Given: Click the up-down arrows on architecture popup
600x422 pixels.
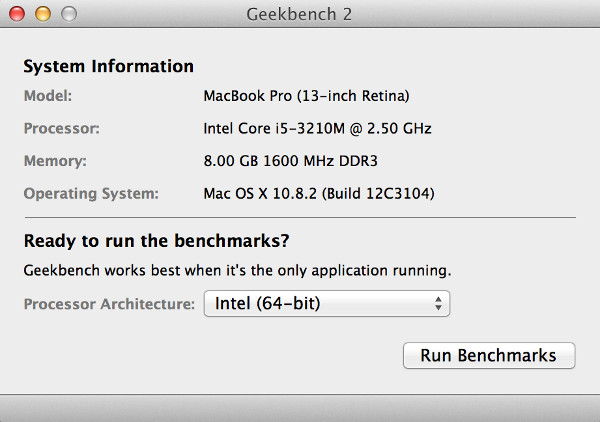Looking at the screenshot, I should coord(439,304).
